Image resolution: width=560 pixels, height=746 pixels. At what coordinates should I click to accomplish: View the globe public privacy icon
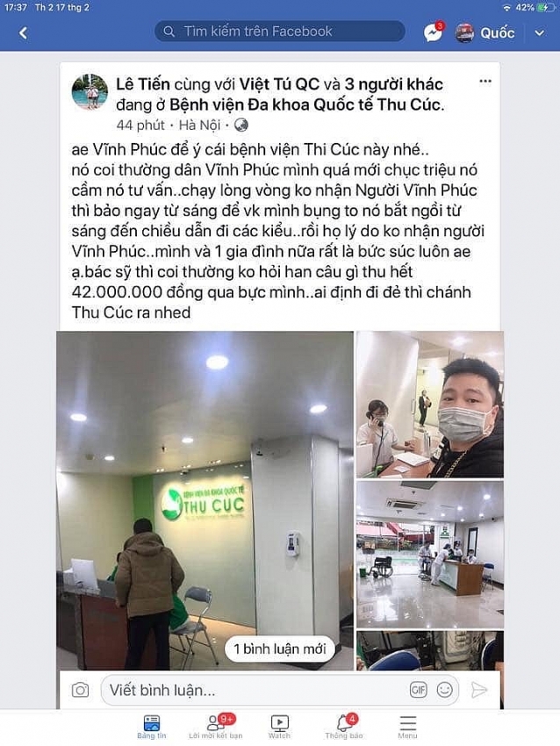point(241,126)
